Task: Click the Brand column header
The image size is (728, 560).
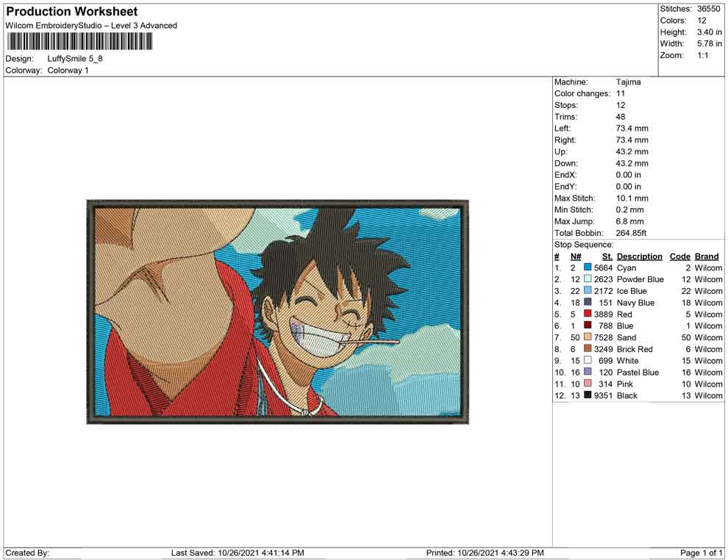Action: [707, 256]
